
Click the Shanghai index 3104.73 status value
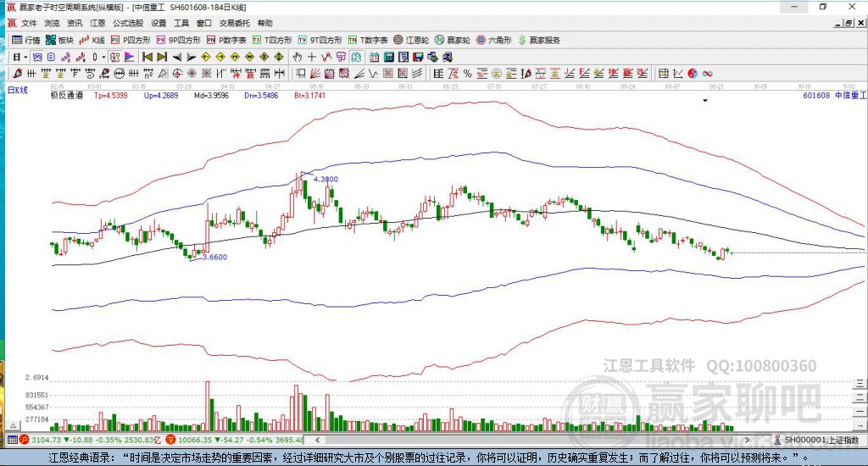[x=46, y=440]
